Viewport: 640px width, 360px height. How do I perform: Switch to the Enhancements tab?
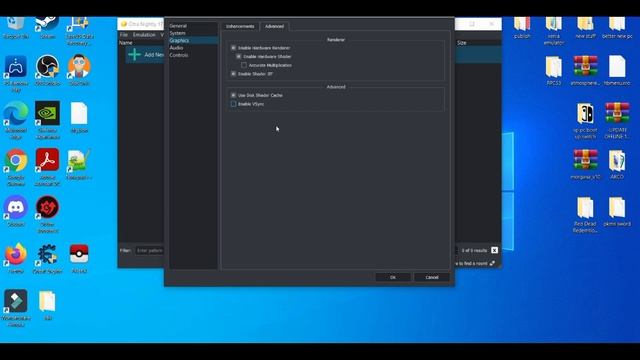pos(240,26)
